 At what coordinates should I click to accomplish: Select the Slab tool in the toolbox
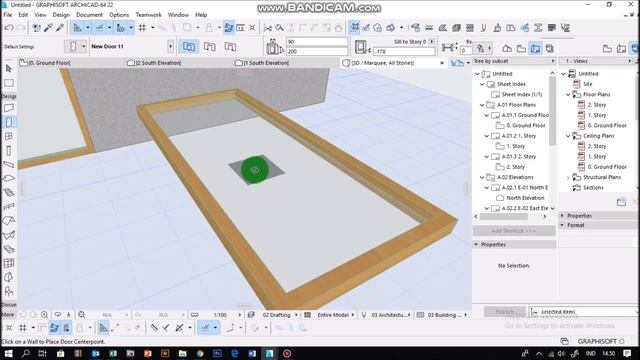pyautogui.click(x=9, y=178)
